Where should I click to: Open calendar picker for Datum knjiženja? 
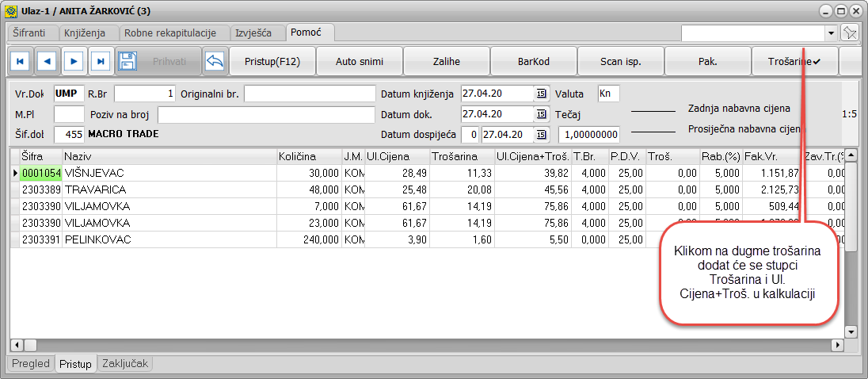coord(541,94)
